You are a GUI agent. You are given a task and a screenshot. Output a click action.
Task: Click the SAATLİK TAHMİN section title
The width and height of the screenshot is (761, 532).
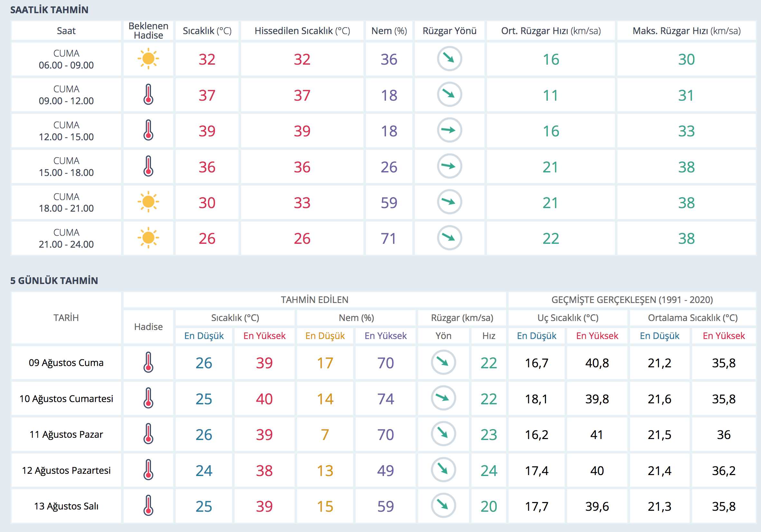pos(49,10)
